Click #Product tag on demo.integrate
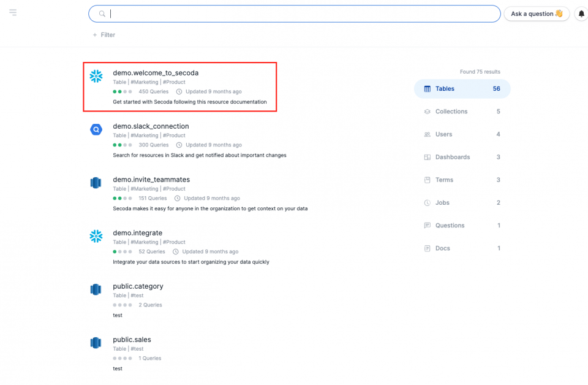This screenshot has height=385, width=588. [x=174, y=242]
